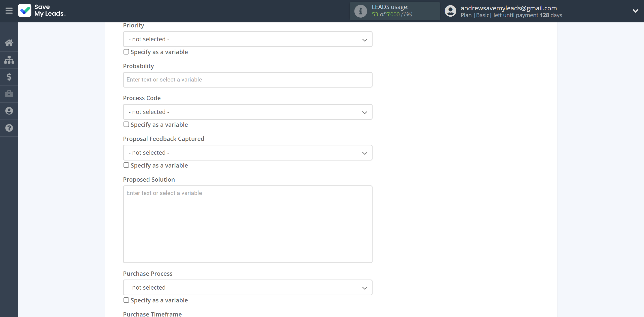Expand the account menu chevron
This screenshot has width=644, height=317.
pos(635,11)
